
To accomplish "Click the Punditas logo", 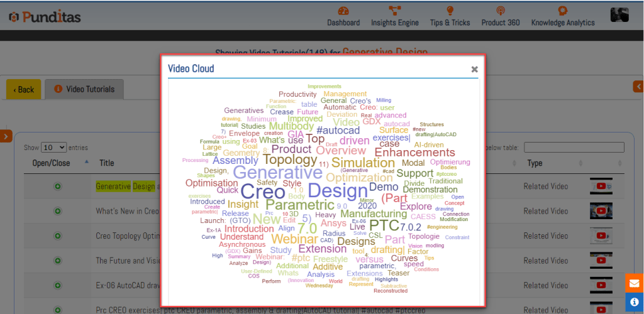I will pos(44,17).
